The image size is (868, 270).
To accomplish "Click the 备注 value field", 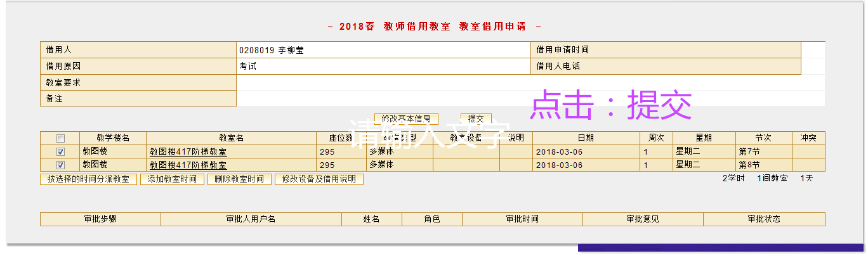I will tap(530, 98).
